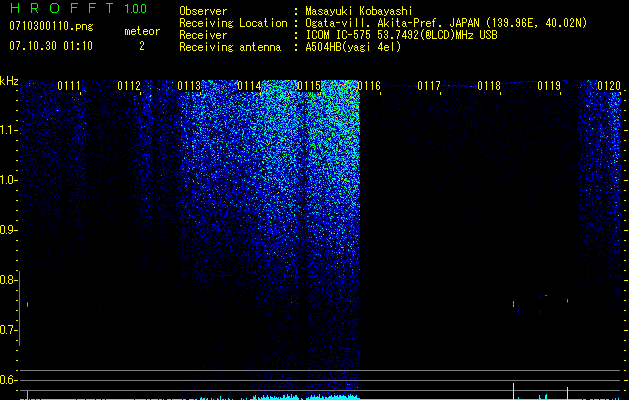This screenshot has width=629, height=400.
Task: Click the 0.8 kHz axis label
Action: coord(8,280)
